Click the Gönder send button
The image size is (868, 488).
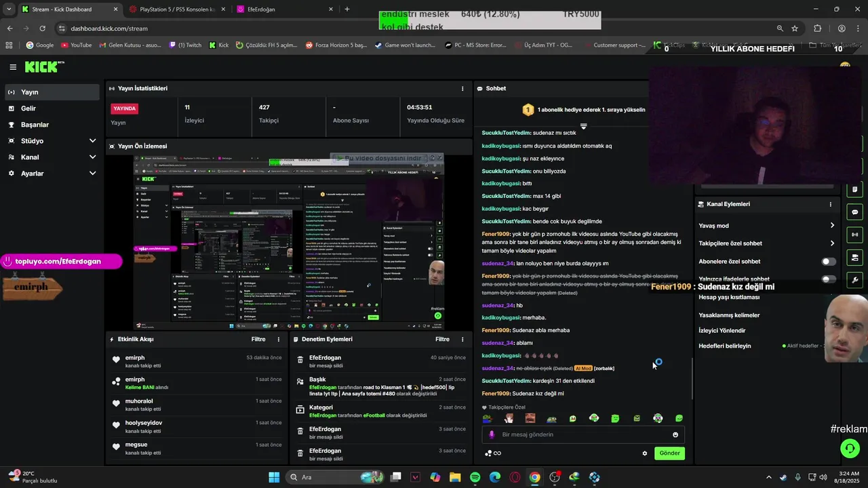[669, 453]
